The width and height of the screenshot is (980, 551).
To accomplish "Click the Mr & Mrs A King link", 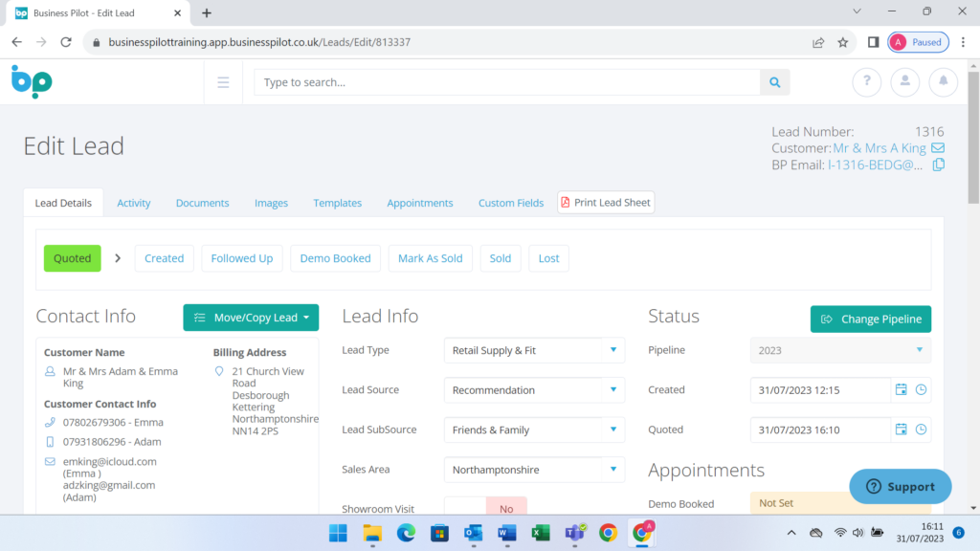I will 880,148.
